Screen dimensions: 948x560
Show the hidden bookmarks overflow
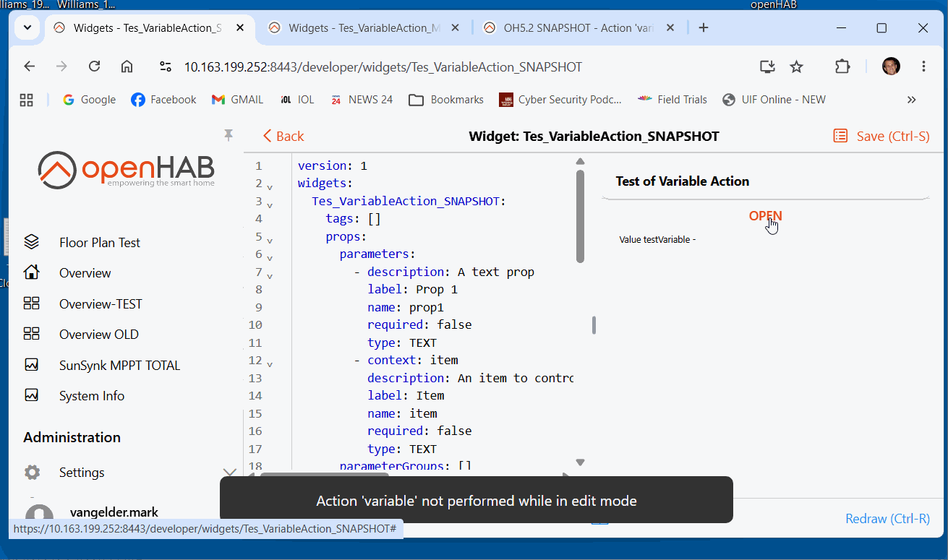coord(911,100)
